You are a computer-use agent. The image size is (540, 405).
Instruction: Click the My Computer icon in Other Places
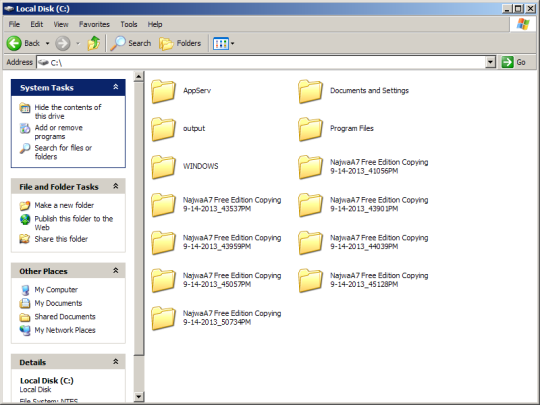pos(25,290)
